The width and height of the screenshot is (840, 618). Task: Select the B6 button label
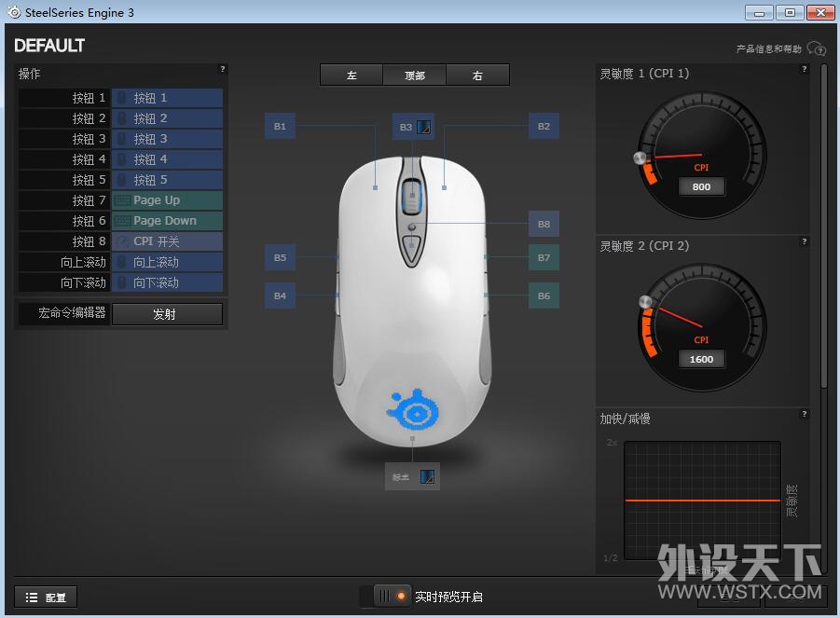[544, 295]
